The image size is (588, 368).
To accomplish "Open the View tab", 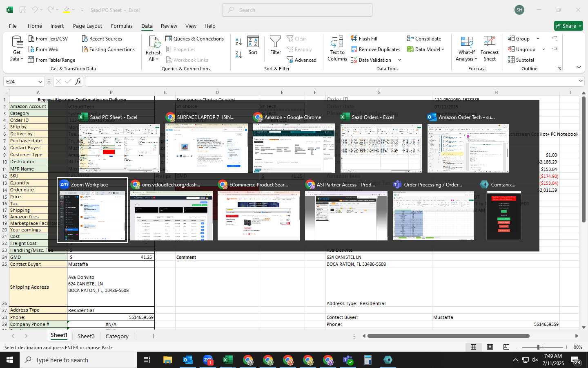I will (x=191, y=26).
